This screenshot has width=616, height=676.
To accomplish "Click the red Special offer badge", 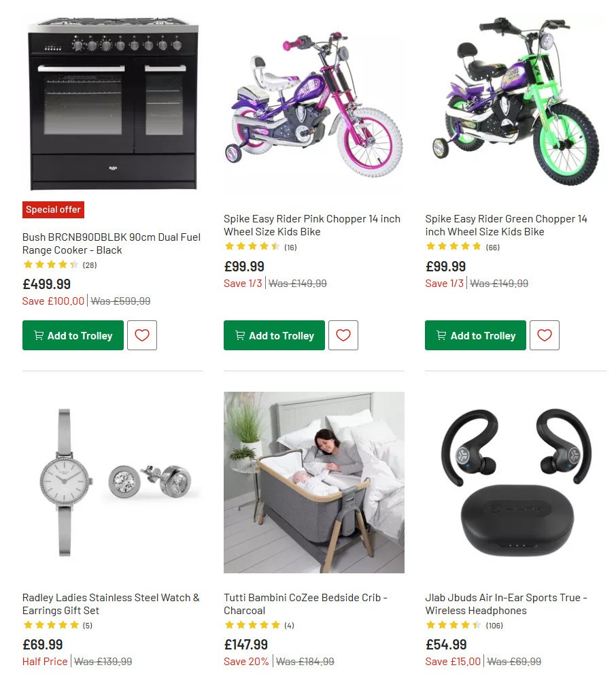I will tap(53, 209).
